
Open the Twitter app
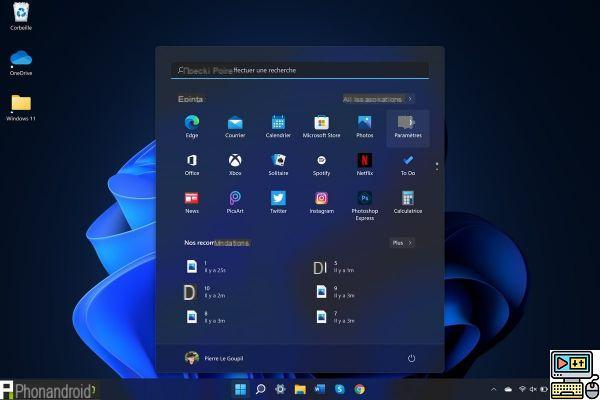(278, 202)
